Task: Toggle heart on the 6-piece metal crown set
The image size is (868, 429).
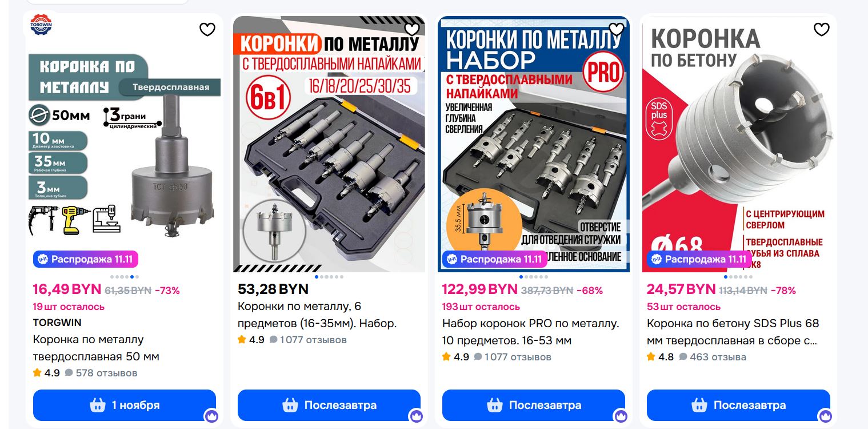Action: point(412,29)
